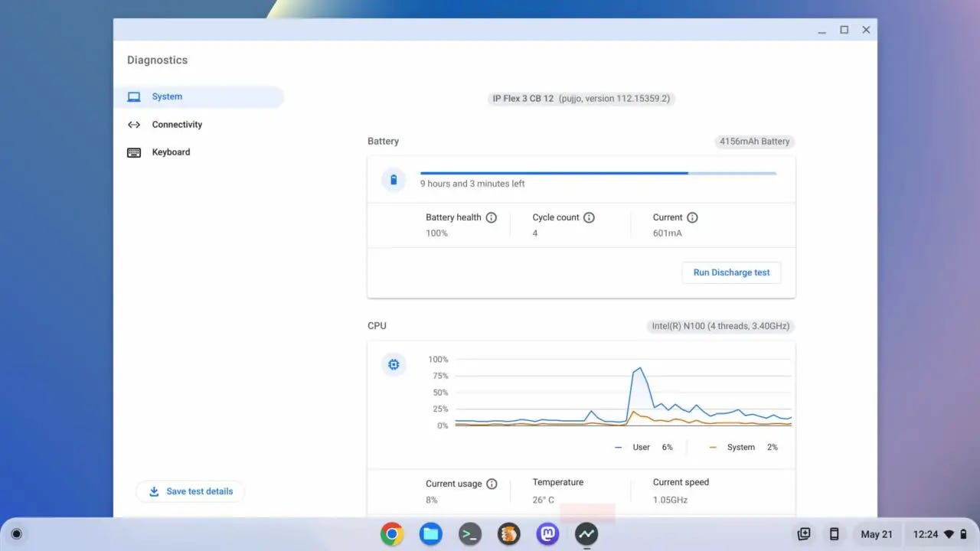980x551 pixels.
Task: Open quick settings at 12:24 clock
Action: (941, 534)
